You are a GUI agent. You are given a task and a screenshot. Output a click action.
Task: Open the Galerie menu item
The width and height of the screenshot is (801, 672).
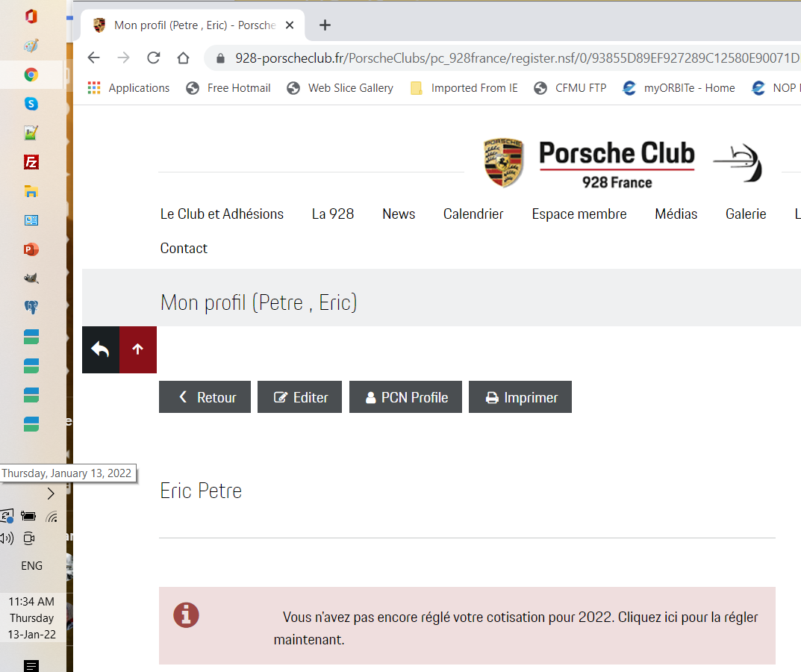click(745, 214)
